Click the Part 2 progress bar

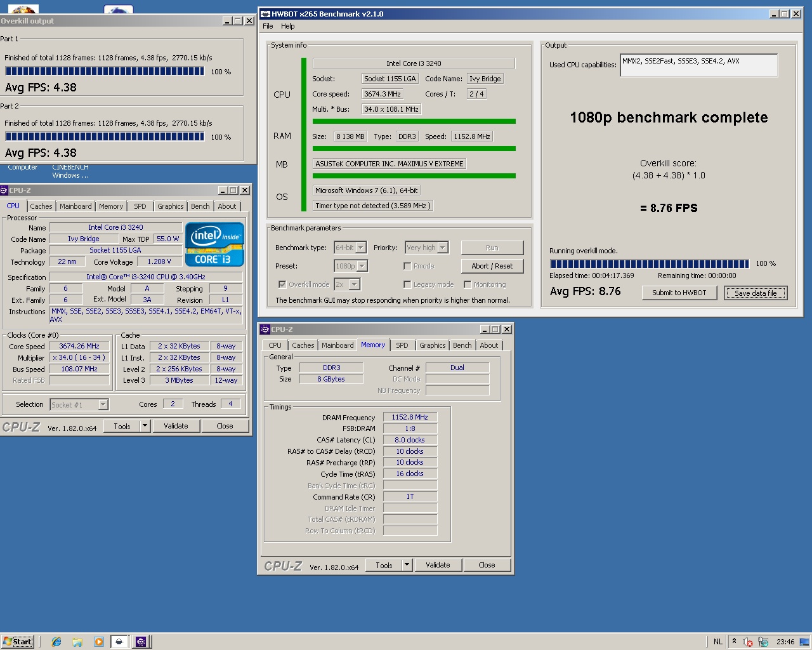(105, 136)
